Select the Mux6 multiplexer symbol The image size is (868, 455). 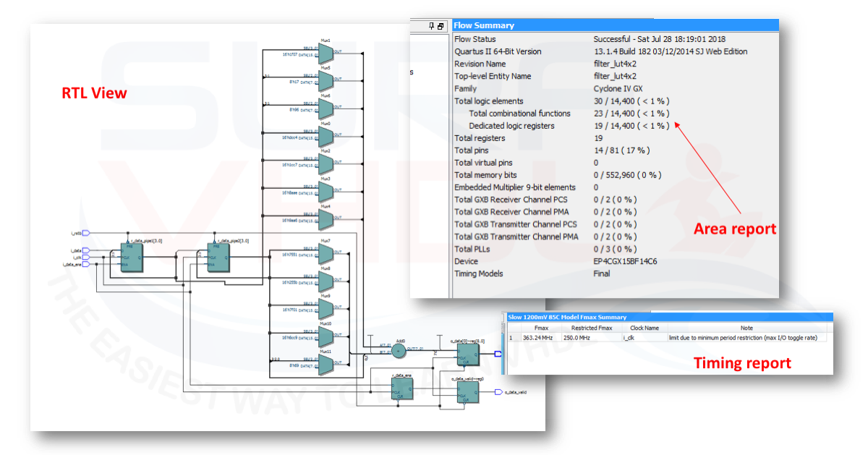pos(325,108)
